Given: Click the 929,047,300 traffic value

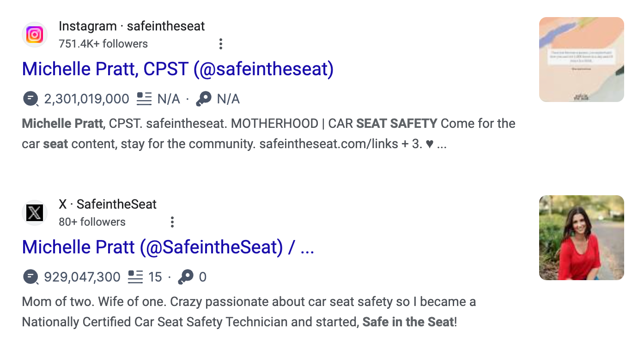Looking at the screenshot, I should pos(82,277).
